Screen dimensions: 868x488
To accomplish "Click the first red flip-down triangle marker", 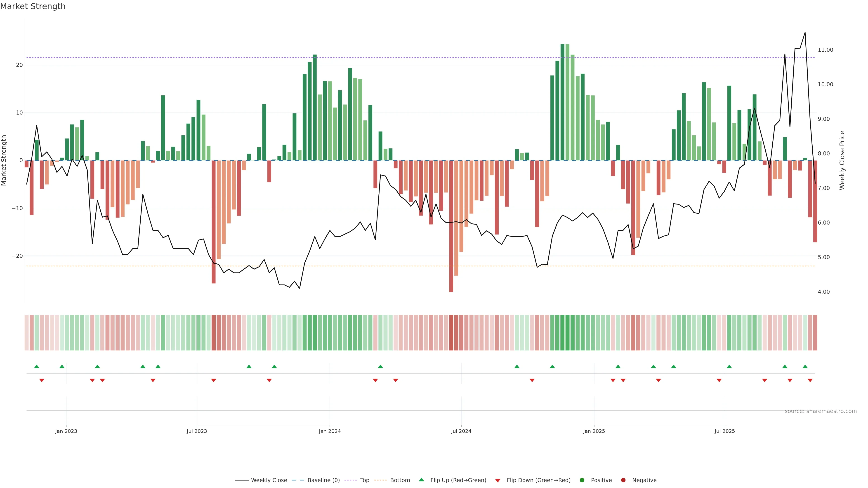I will (42, 380).
